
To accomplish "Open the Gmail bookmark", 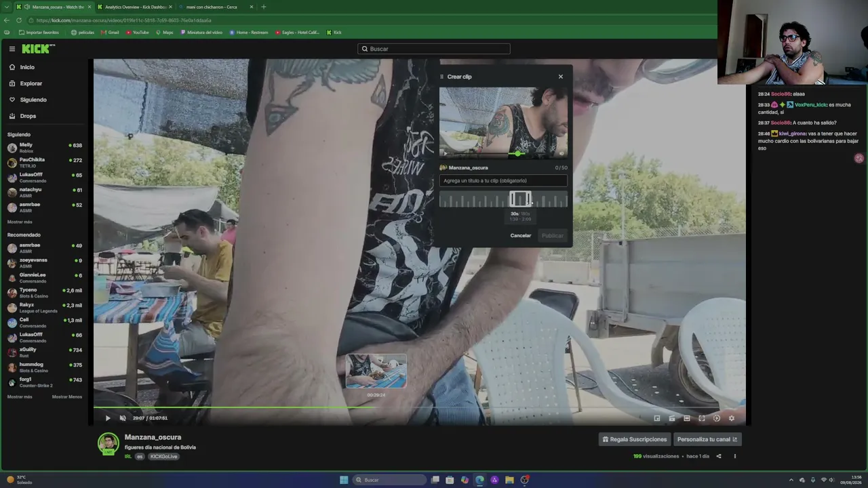I will point(110,33).
